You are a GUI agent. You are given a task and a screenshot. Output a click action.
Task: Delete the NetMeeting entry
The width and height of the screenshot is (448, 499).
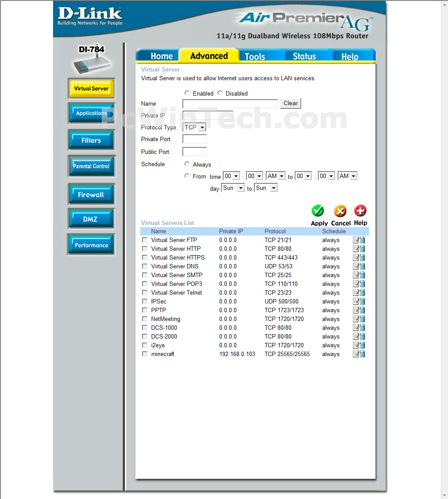click(x=362, y=319)
